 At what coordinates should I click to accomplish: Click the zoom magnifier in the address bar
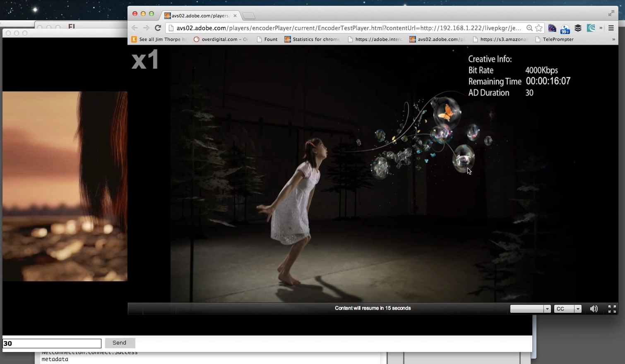coord(530,28)
